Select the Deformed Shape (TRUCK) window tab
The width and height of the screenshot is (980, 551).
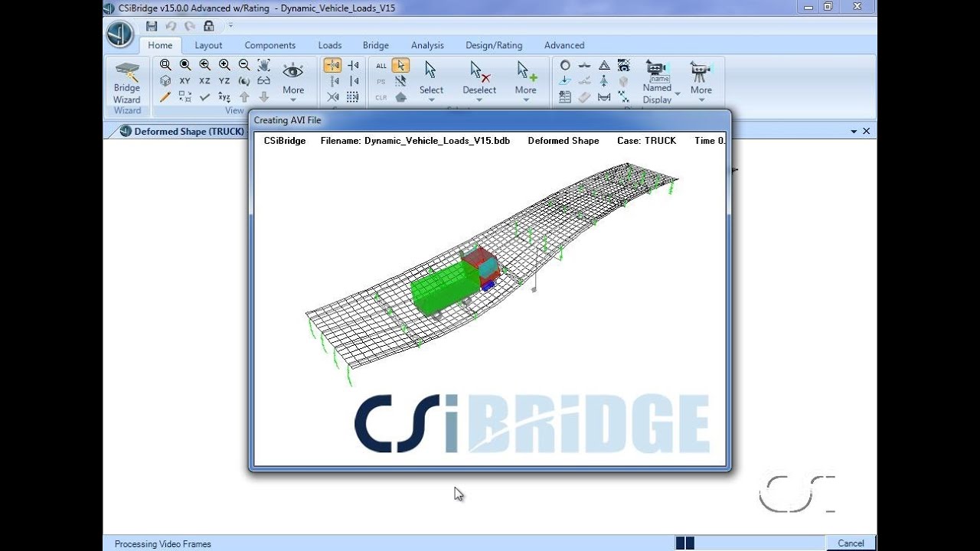[181, 132]
